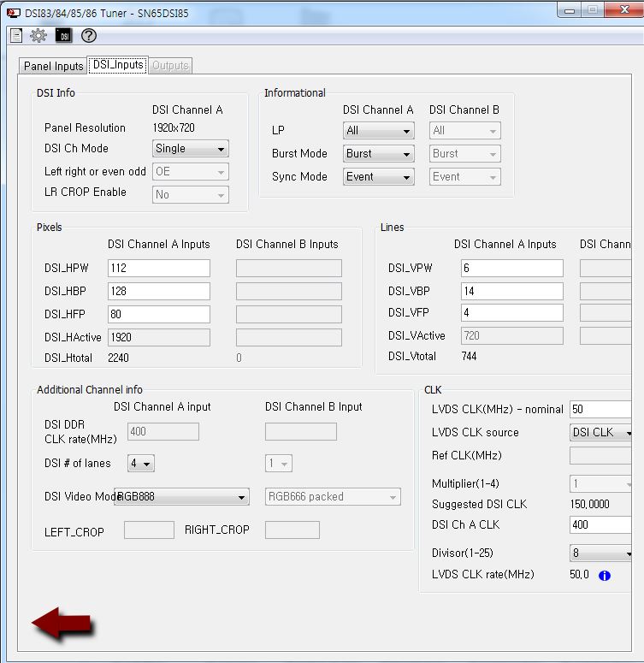Switch to the Panel Inputs tab
The height and width of the screenshot is (663, 644).
point(53,66)
